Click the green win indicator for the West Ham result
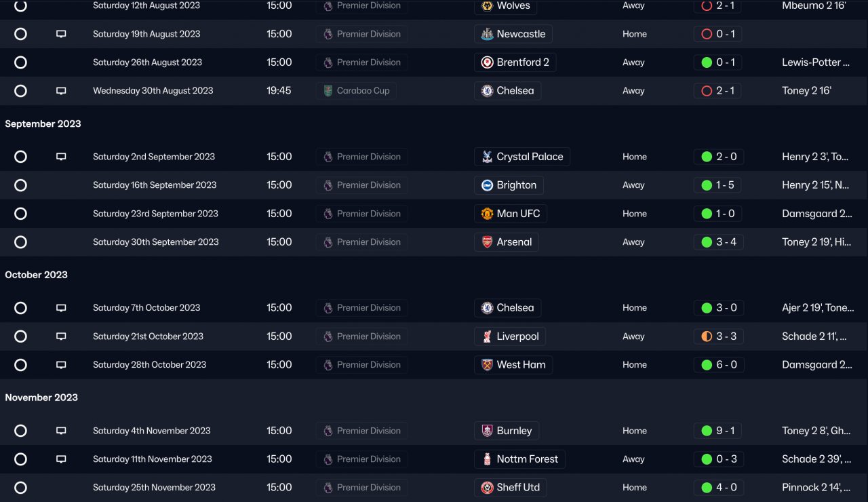This screenshot has height=502, width=868. click(707, 365)
